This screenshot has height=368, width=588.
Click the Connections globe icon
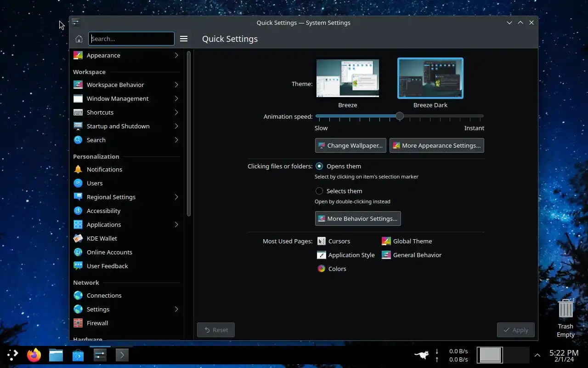point(78,295)
